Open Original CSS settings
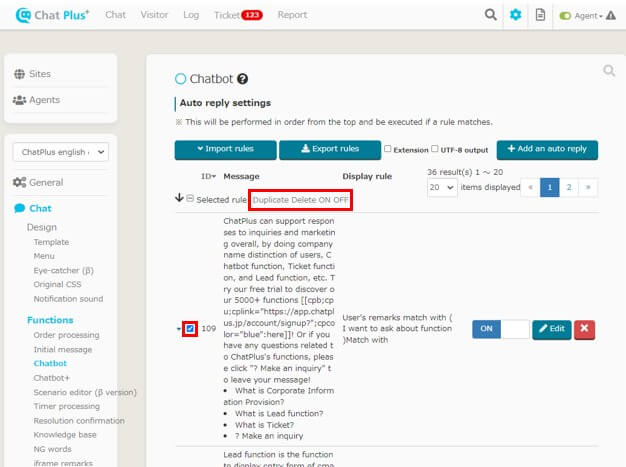This screenshot has width=626, height=467. point(57,284)
